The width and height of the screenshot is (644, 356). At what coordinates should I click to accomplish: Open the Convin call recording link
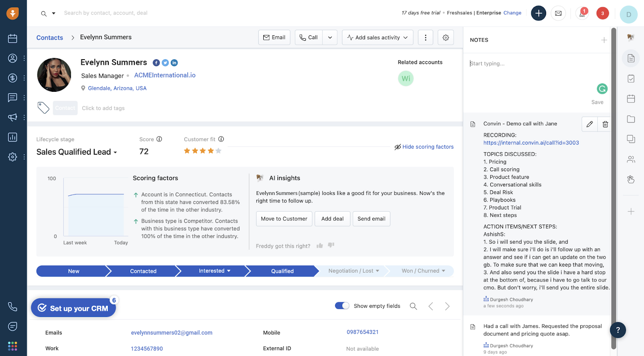[531, 143]
